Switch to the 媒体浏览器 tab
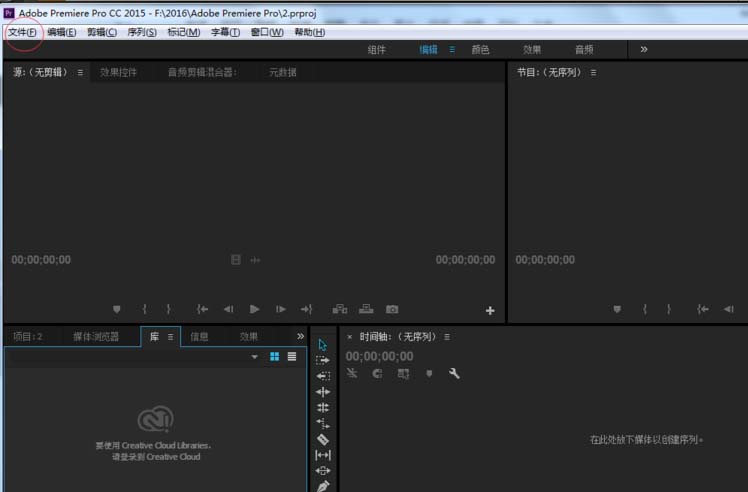Image resolution: width=748 pixels, height=492 pixels. click(x=96, y=337)
